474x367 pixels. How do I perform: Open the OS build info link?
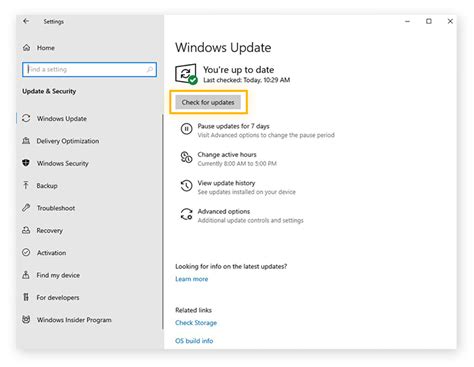(194, 341)
